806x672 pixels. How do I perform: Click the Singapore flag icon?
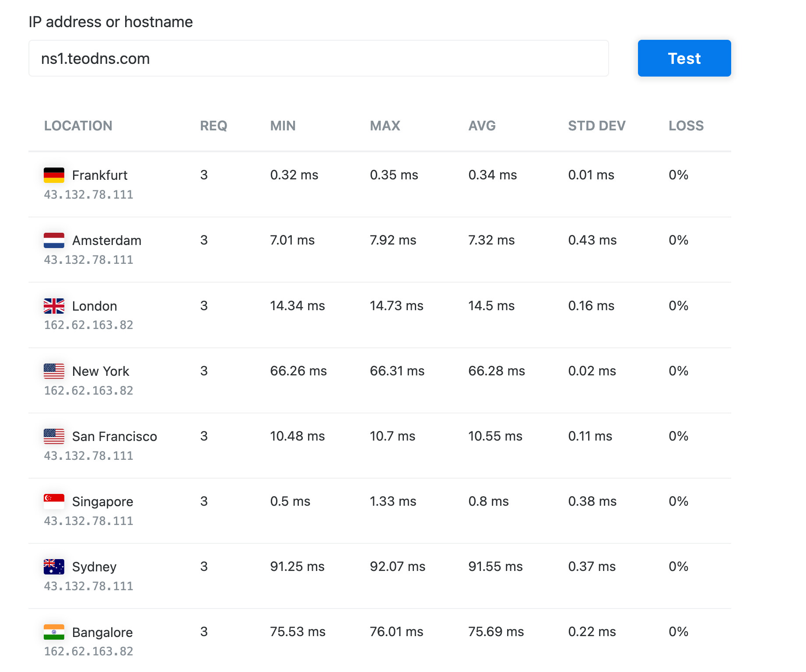tap(54, 501)
